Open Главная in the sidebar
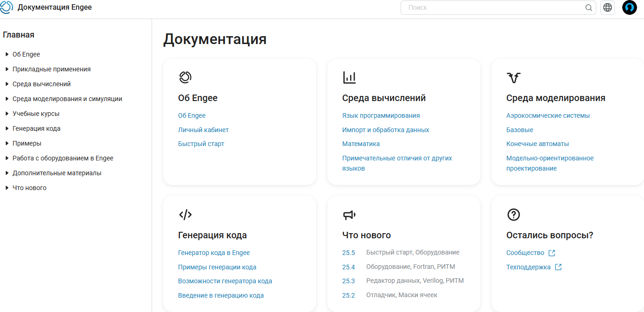644x312 pixels. coord(19,35)
